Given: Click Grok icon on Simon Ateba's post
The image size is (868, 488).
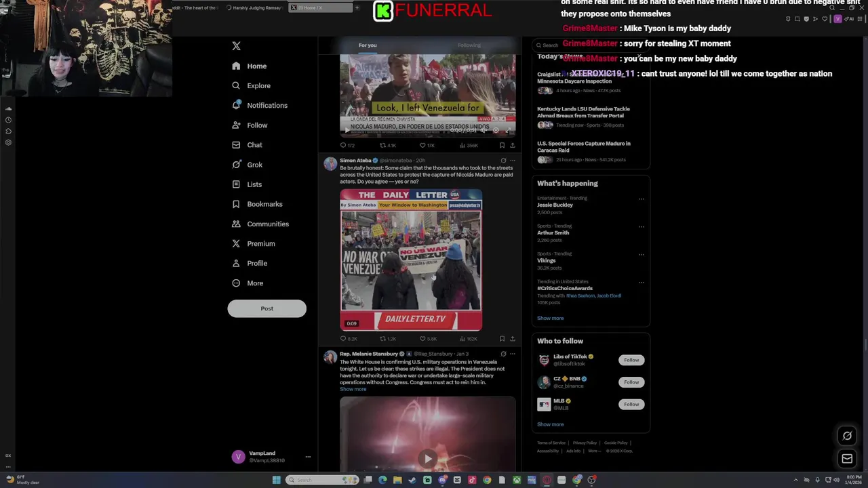Looking at the screenshot, I should point(503,161).
